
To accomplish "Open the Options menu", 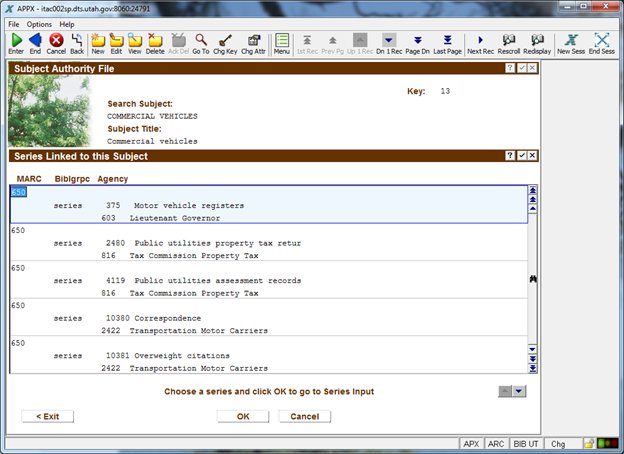I will 39,23.
